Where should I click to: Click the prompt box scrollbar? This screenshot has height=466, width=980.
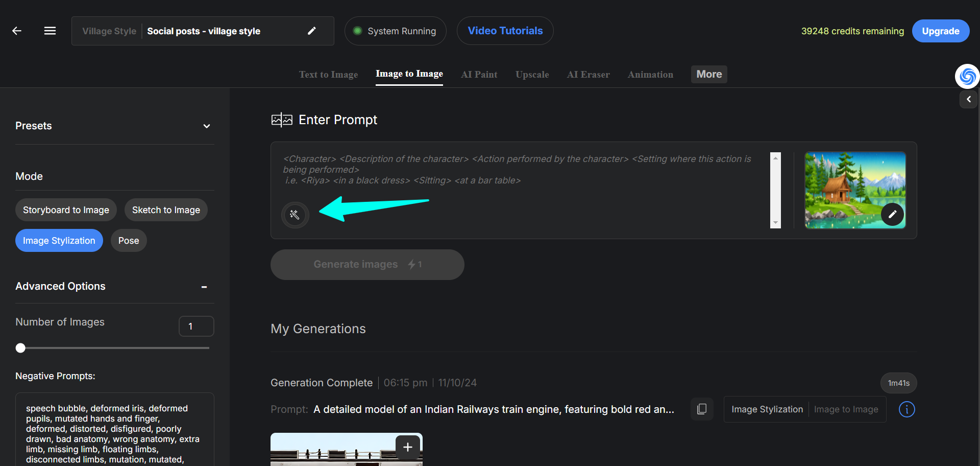click(775, 190)
